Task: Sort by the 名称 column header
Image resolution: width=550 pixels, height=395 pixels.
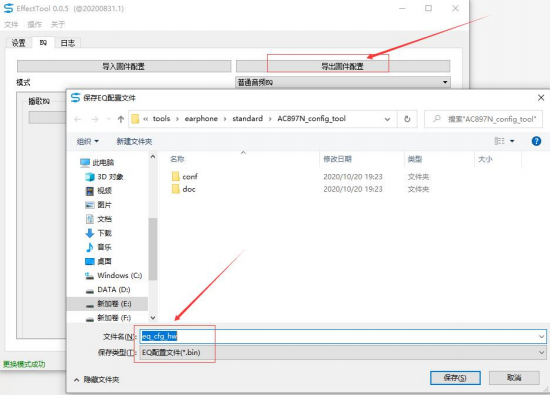Action: 177,159
